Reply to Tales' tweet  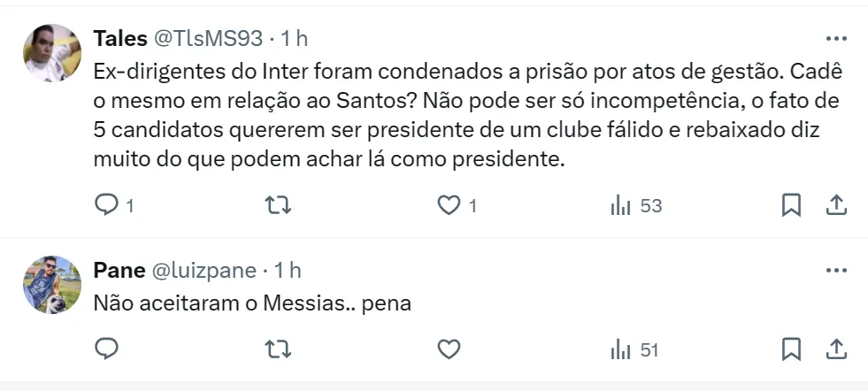(x=106, y=205)
